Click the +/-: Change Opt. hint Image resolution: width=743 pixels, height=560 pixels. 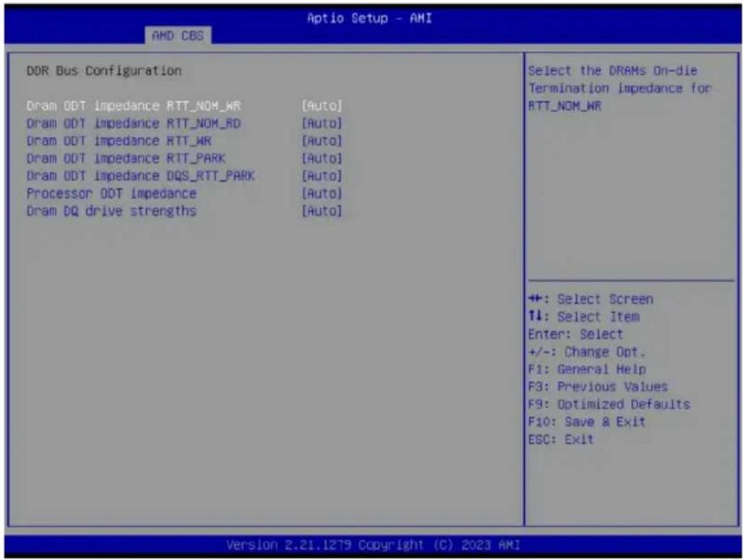pyautogui.click(x=586, y=352)
